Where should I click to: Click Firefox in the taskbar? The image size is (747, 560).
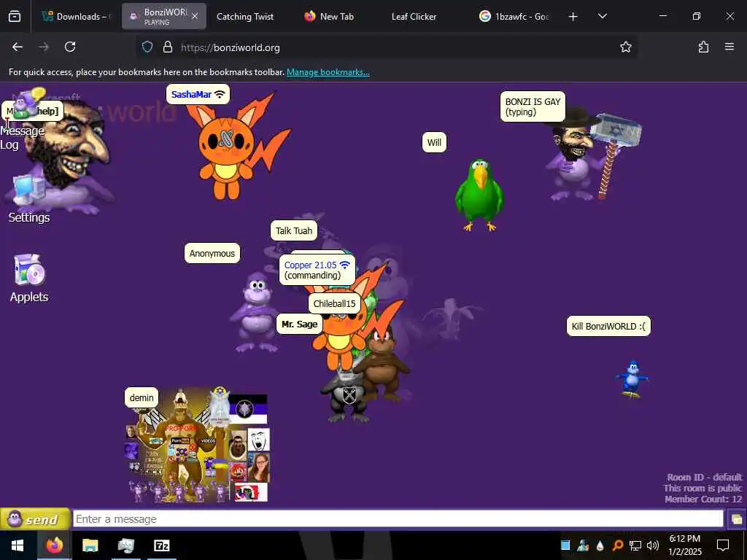point(54,545)
